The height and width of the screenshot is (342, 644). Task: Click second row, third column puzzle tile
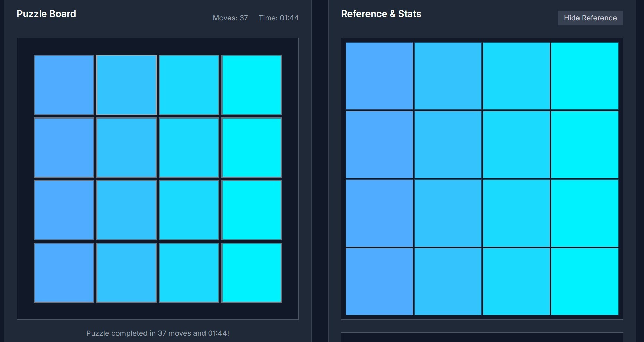pyautogui.click(x=189, y=148)
